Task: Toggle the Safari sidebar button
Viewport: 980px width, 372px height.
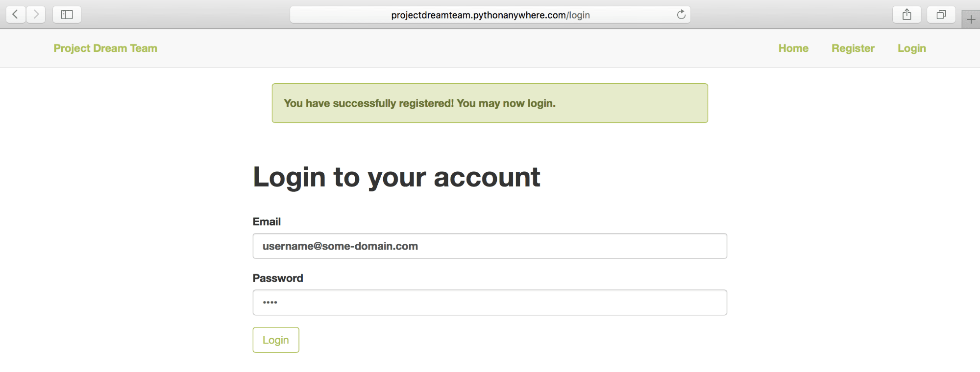Action: pos(67,15)
